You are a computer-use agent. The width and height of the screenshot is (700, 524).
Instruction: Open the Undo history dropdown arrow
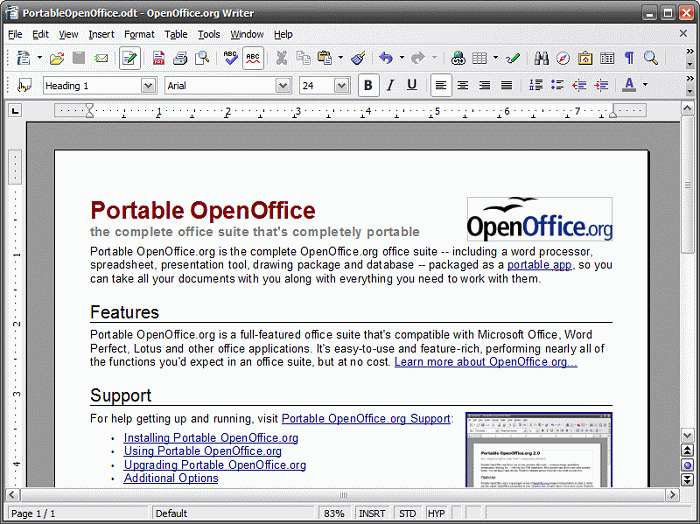pyautogui.click(x=402, y=58)
